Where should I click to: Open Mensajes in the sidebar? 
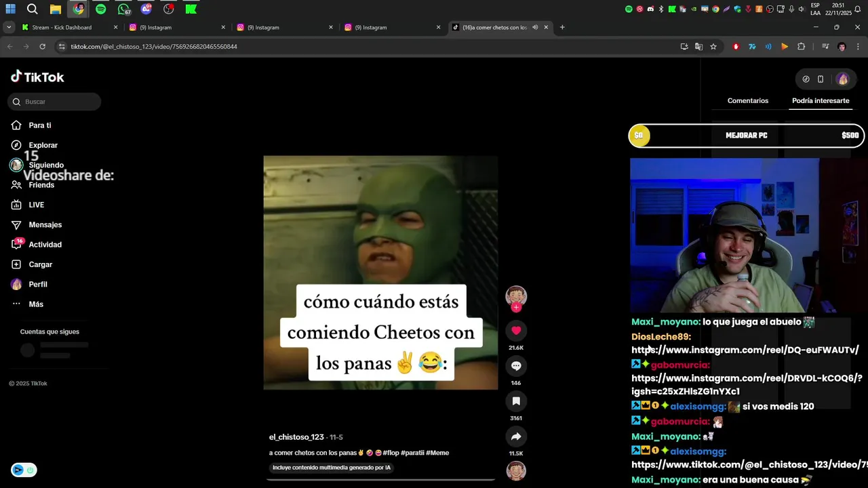(45, 224)
